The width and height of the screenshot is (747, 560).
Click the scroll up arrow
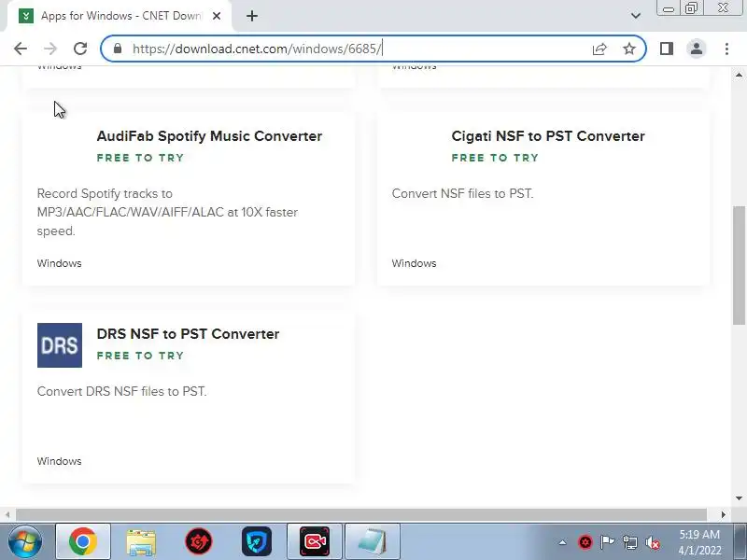[739, 76]
